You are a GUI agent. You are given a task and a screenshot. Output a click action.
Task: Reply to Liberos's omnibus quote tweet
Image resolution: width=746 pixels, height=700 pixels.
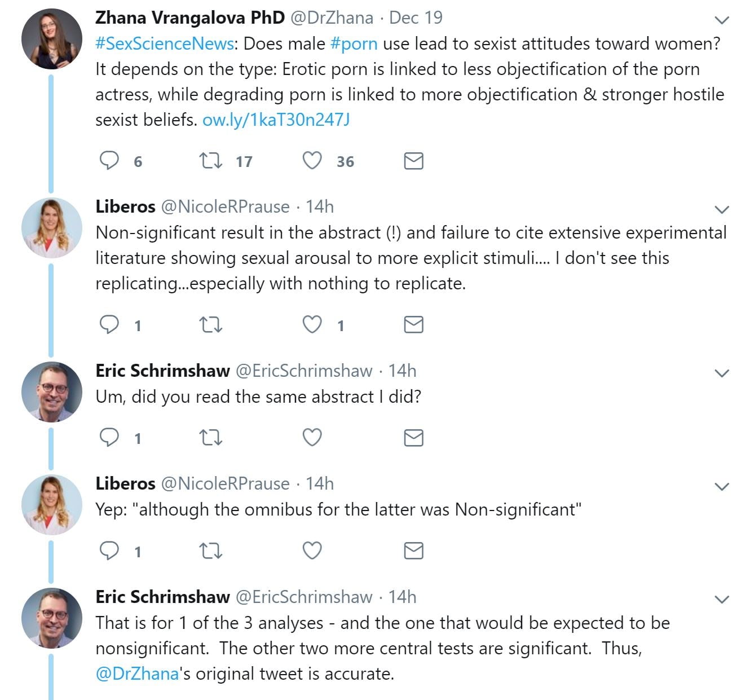[109, 551]
